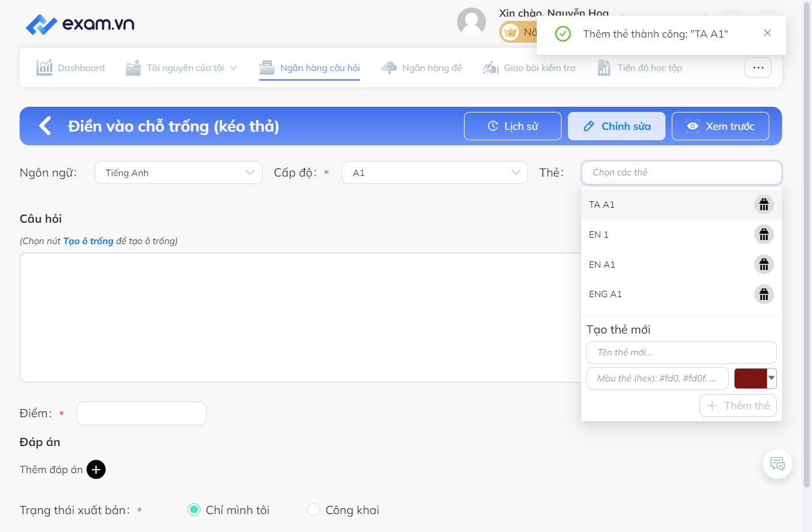Image resolution: width=812 pixels, height=532 pixels.
Task: Click the Lịch sử button
Action: pyautogui.click(x=512, y=126)
